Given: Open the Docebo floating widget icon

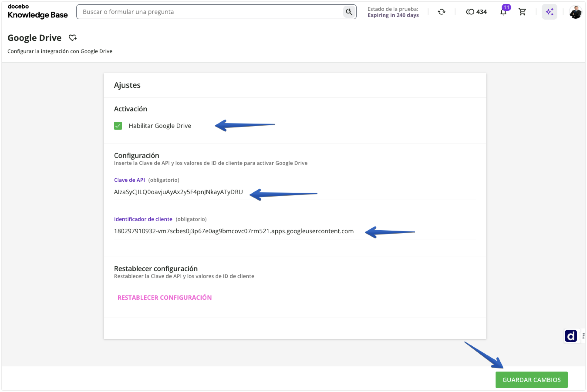Looking at the screenshot, I should coord(570,336).
